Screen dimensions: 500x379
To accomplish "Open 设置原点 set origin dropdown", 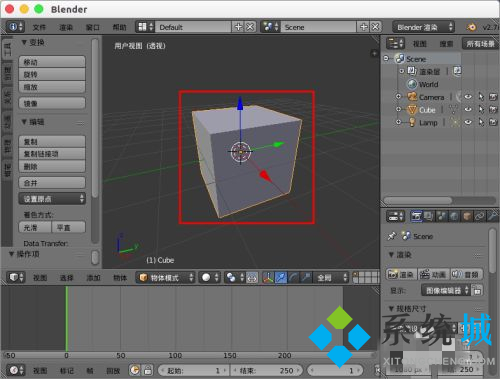I will [52, 199].
